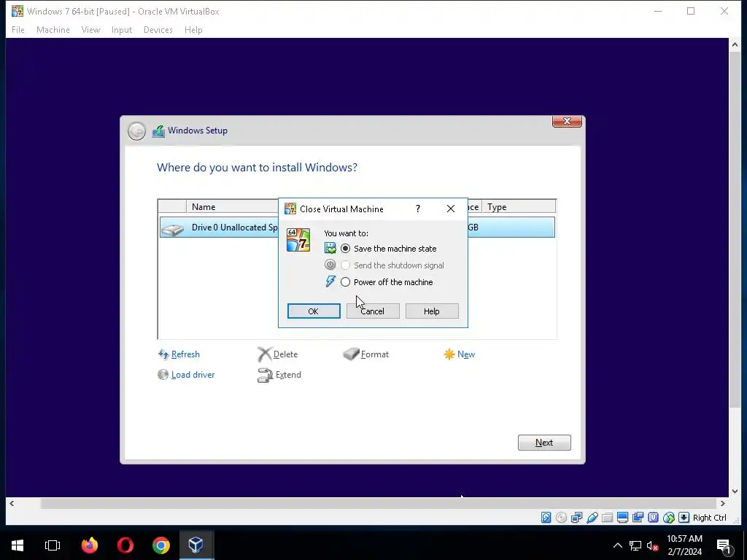
Task: Confirm the dialog with OK
Action: pyautogui.click(x=314, y=311)
